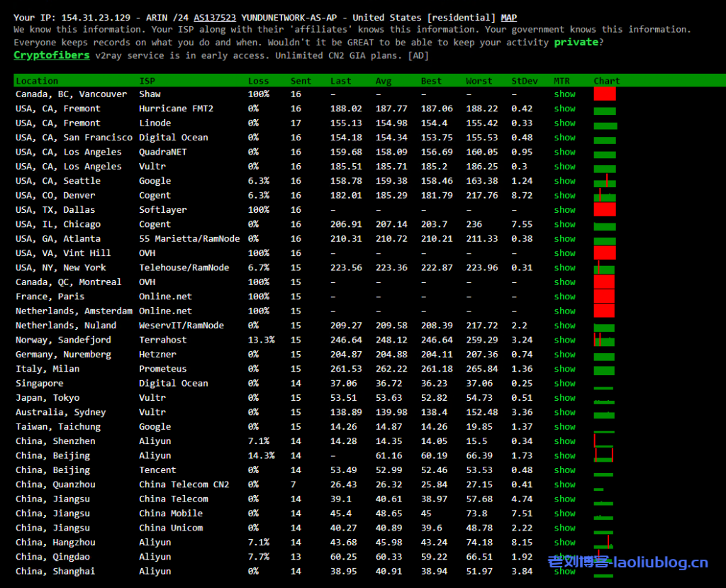This screenshot has height=588, width=726.
Task: Click green chart for Italy, Milan Prometeus
Action: coord(604,370)
